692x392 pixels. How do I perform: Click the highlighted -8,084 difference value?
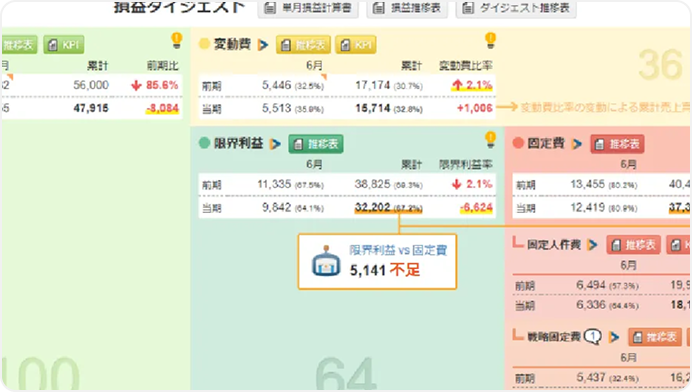click(162, 109)
